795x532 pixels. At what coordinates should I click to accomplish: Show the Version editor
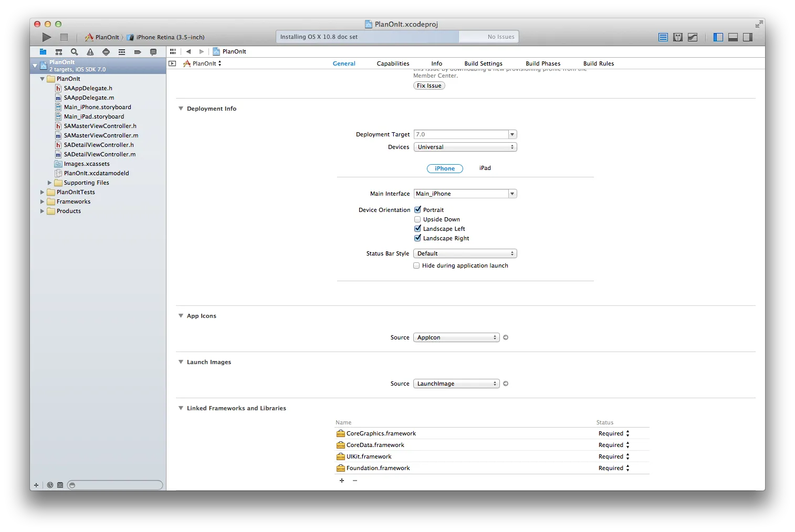tap(693, 37)
